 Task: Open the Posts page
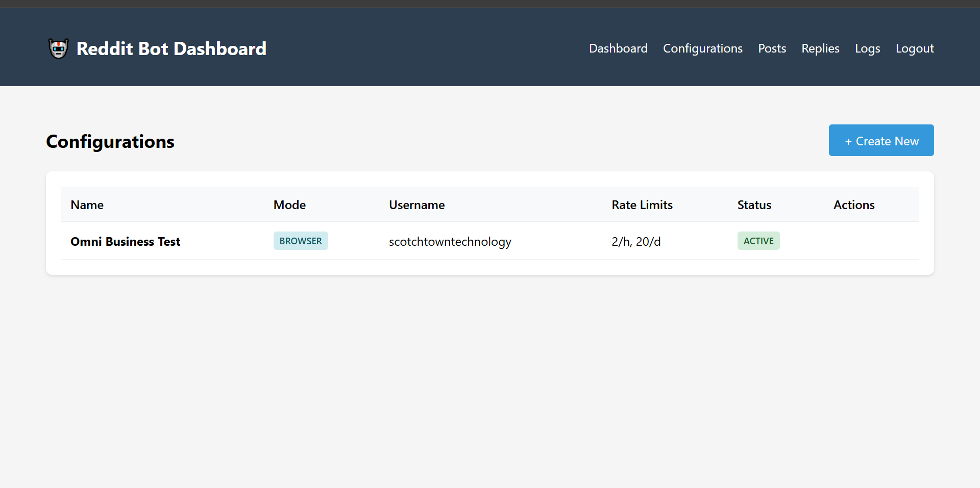pos(772,48)
